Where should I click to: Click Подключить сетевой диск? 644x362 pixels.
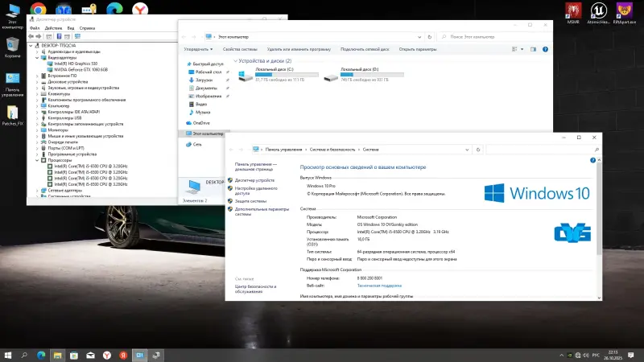coord(365,49)
